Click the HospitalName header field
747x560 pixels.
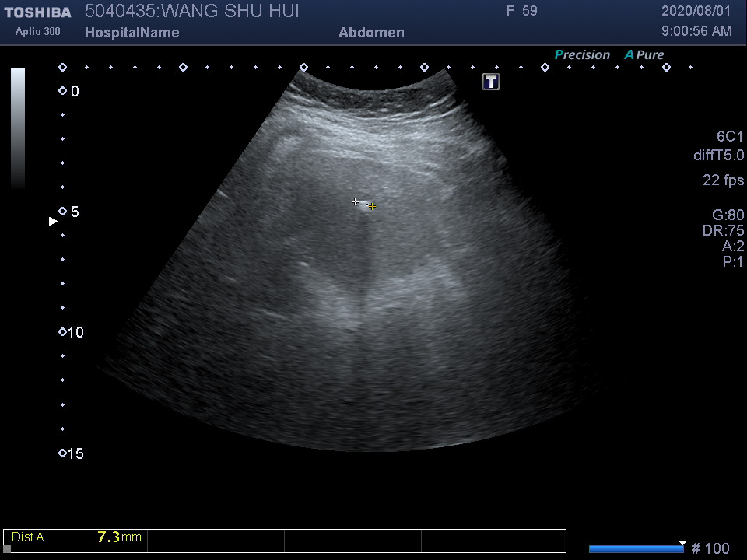point(132,33)
